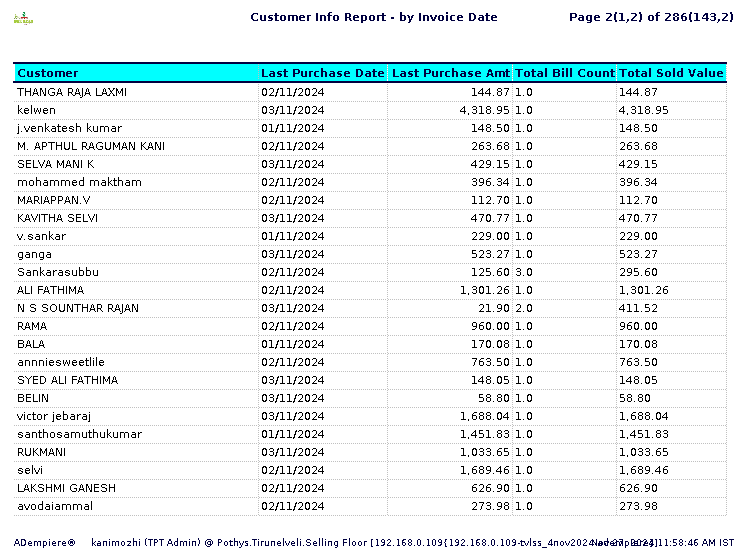Select customer 'M. APTHUL RAGUMAN KANI'
The width and height of the screenshot is (756, 553).
[91, 146]
